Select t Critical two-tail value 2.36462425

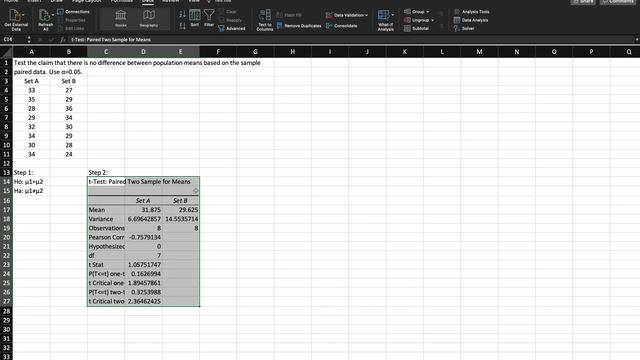click(x=143, y=301)
